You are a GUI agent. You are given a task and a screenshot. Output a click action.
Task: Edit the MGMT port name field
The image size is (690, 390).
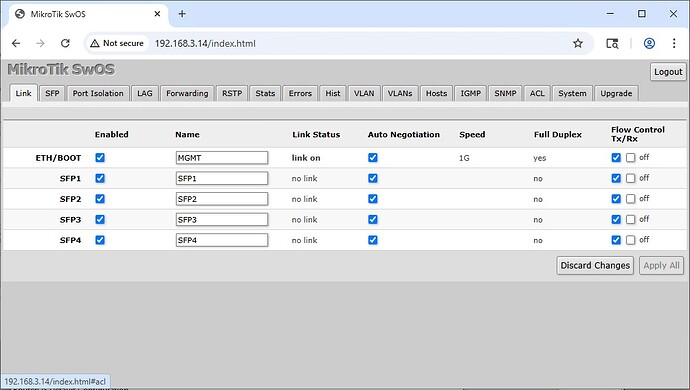(x=222, y=158)
